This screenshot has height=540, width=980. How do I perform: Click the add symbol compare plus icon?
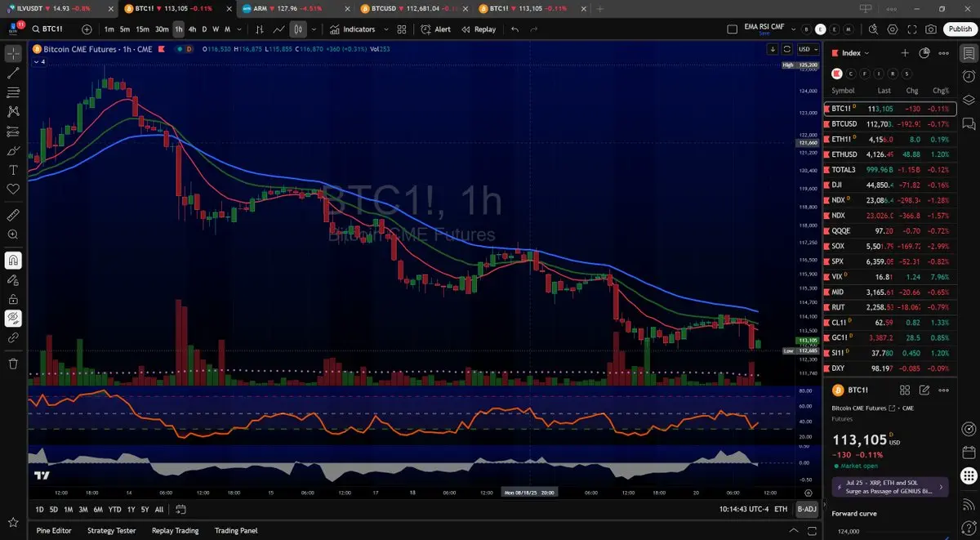[x=87, y=29]
